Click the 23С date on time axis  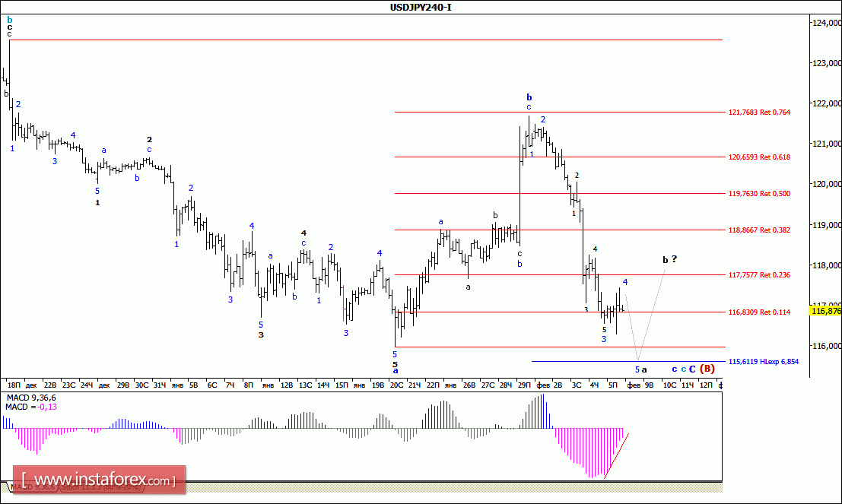(68, 385)
